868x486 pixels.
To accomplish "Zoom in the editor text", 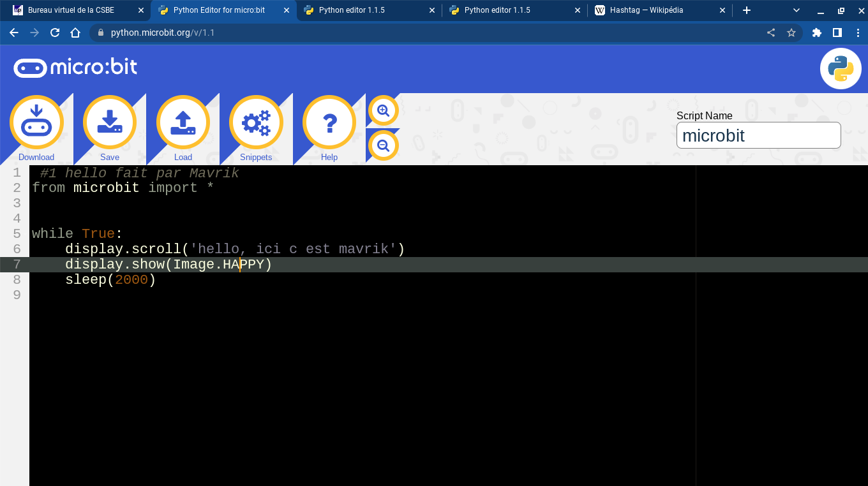I will coord(383,110).
